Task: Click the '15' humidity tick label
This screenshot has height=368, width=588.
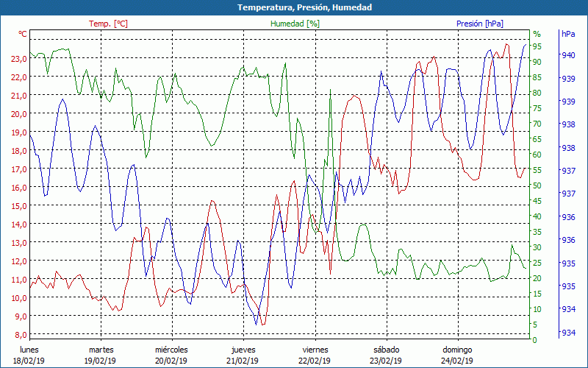Action: 537,294
